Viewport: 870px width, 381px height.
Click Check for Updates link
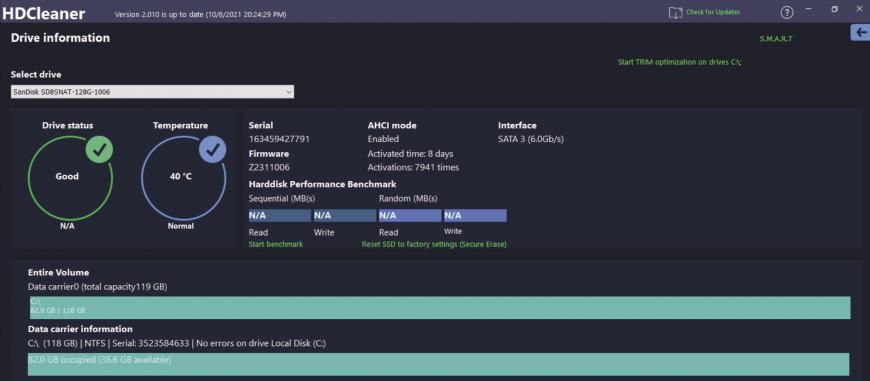pos(713,12)
